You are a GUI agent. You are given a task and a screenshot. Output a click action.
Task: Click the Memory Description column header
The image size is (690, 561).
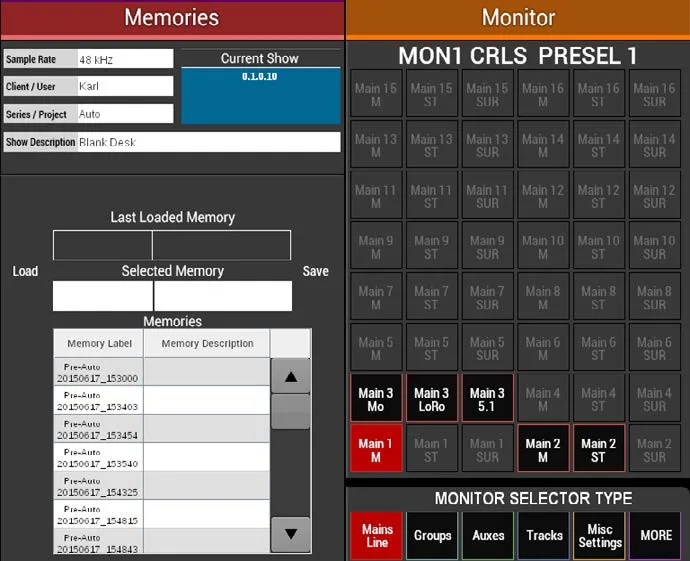[x=207, y=343]
